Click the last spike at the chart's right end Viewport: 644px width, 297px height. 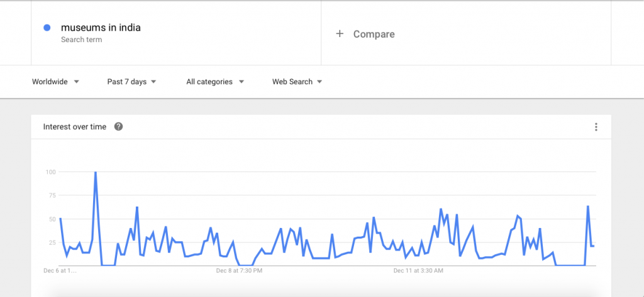pos(588,207)
